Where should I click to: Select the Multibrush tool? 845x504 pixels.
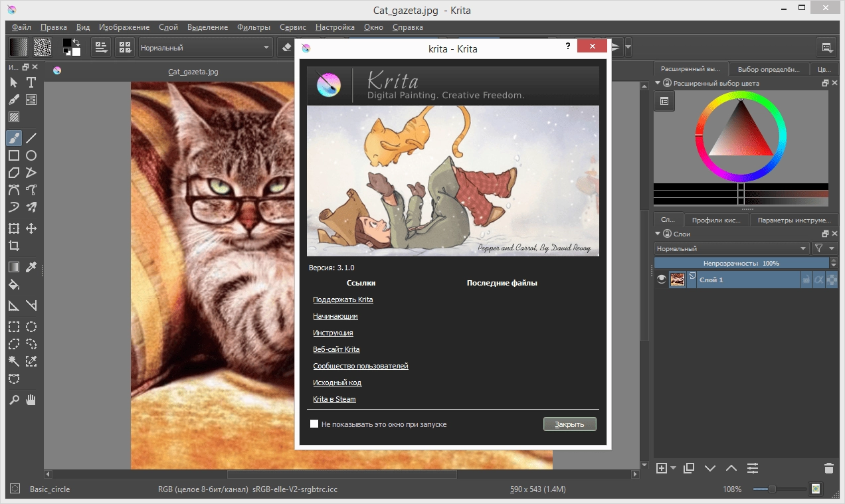pos(31,207)
